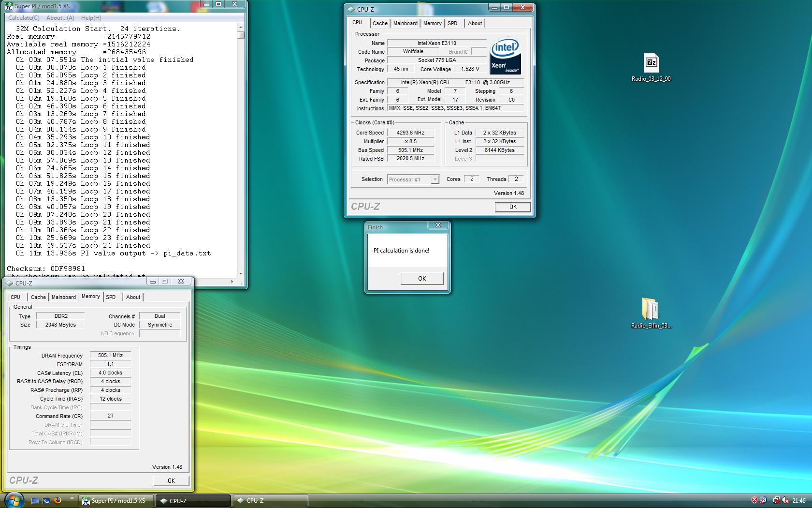Click Super PI vertical scrollbar up arrow
812x508 pixels.
(x=241, y=27)
